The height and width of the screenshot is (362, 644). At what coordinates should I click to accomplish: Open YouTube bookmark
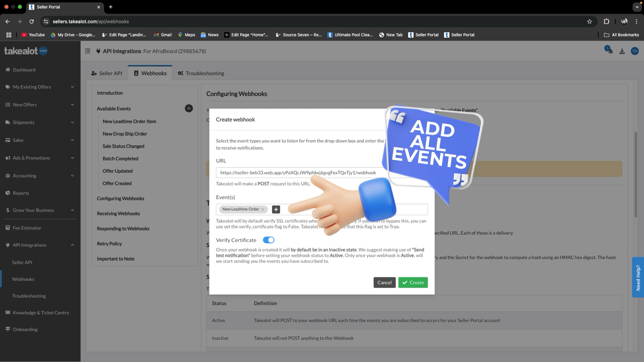tap(33, 35)
